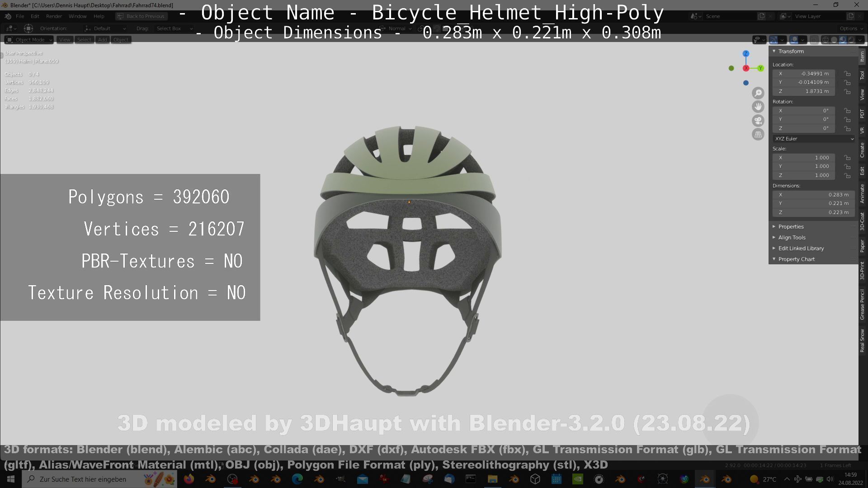Click the viewport Select menu button
The width and height of the screenshot is (868, 488).
pos(84,40)
